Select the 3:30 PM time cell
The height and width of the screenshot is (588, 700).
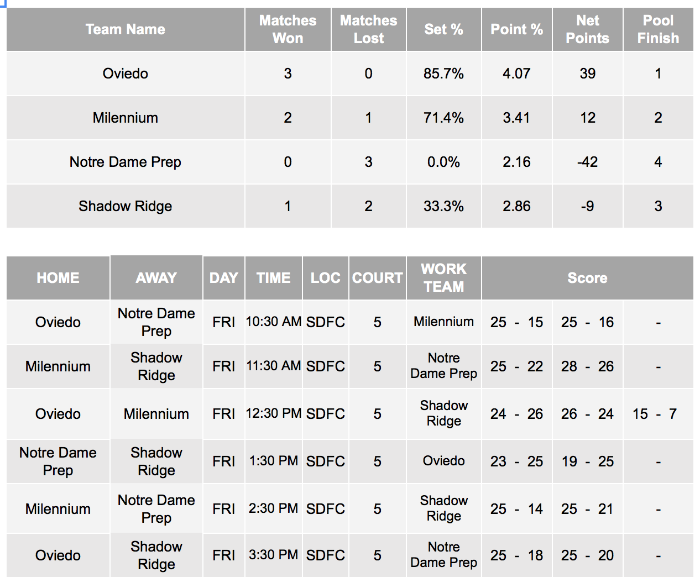click(274, 555)
